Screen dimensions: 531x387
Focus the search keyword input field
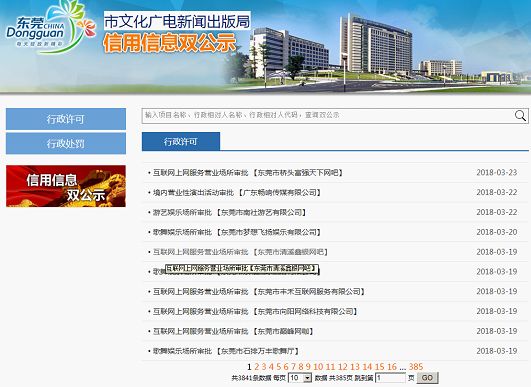(328, 115)
